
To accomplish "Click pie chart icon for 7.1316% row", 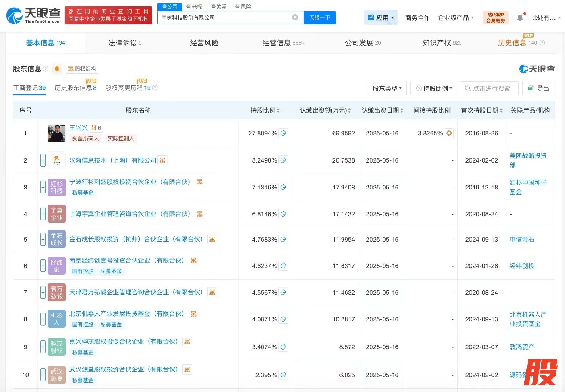I will pyautogui.click(x=283, y=187).
